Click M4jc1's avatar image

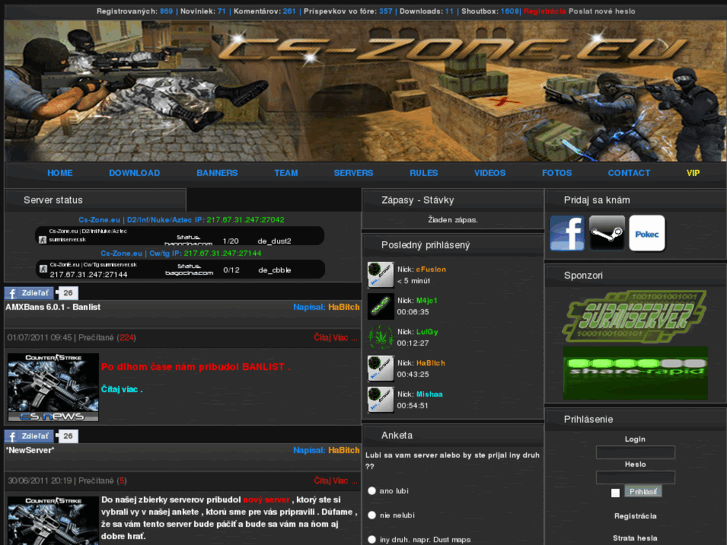point(381,306)
